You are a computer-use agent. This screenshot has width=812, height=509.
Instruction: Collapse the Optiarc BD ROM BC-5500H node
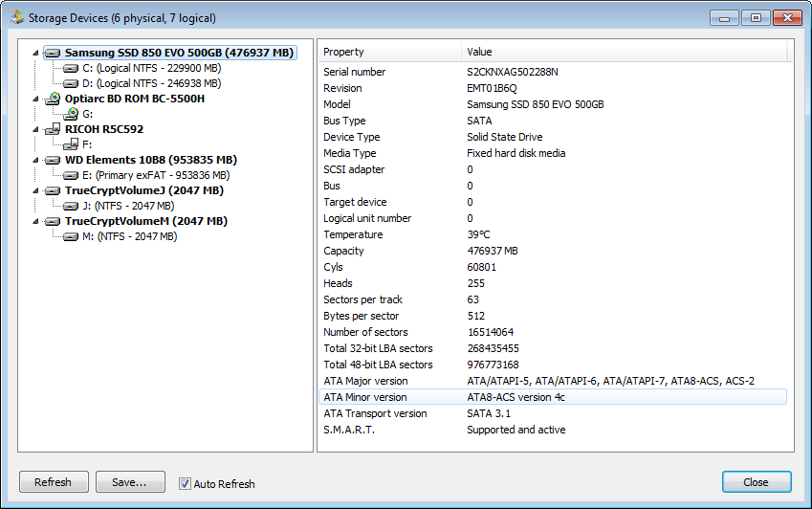[x=35, y=99]
